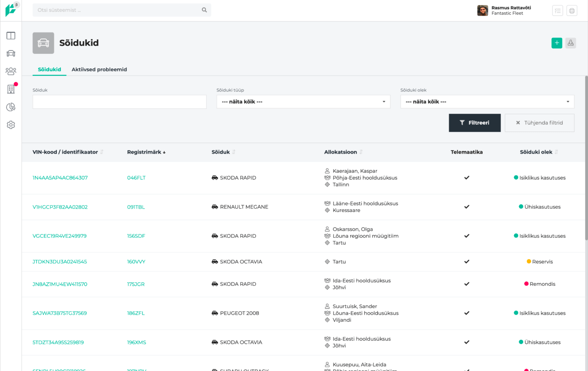588x371 pixels.
Task: Sort by Registrimärk column
Action: tap(146, 152)
